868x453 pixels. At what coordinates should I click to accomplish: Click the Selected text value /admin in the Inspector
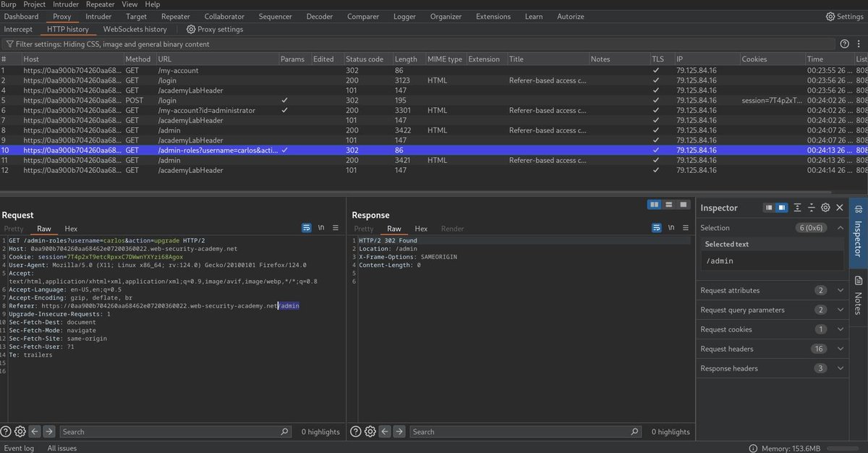pyautogui.click(x=772, y=261)
